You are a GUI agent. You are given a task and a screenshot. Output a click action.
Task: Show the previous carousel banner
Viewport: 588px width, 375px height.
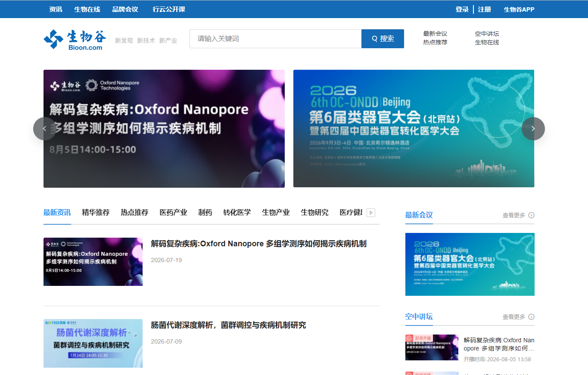coord(45,129)
